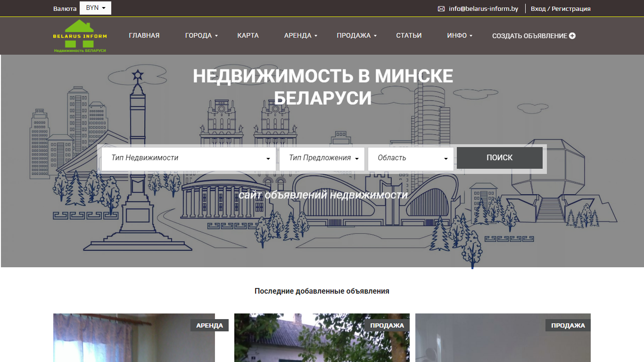Go to Главная page
Viewport: 644px width, 362px height.
(144, 35)
